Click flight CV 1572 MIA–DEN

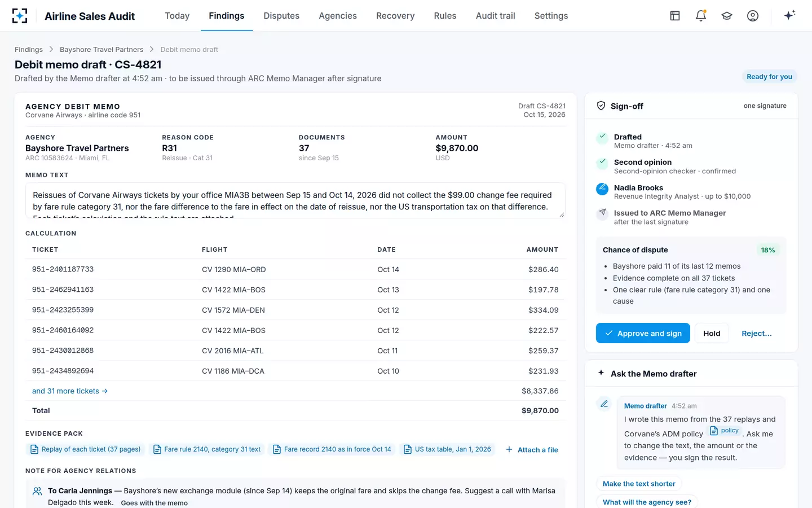233,310
